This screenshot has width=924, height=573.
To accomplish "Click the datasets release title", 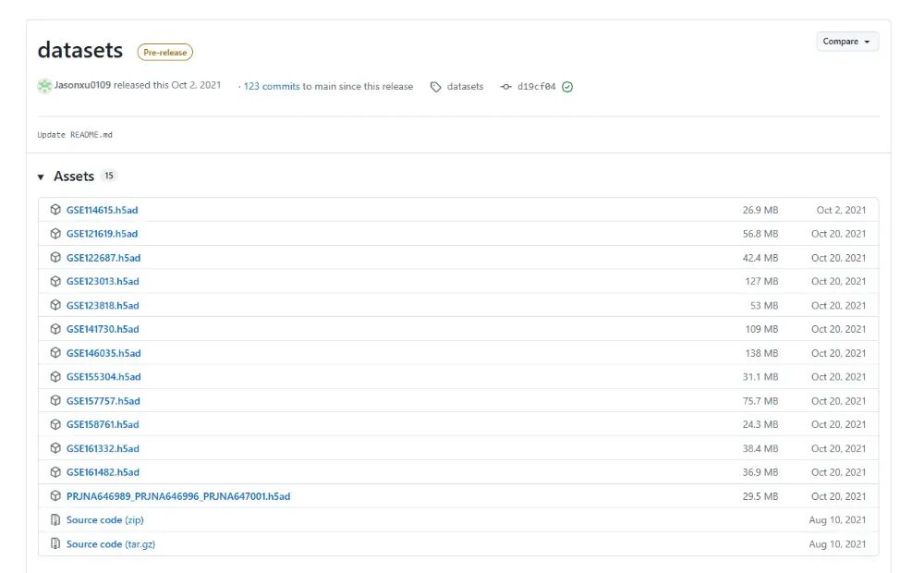I will [x=80, y=50].
